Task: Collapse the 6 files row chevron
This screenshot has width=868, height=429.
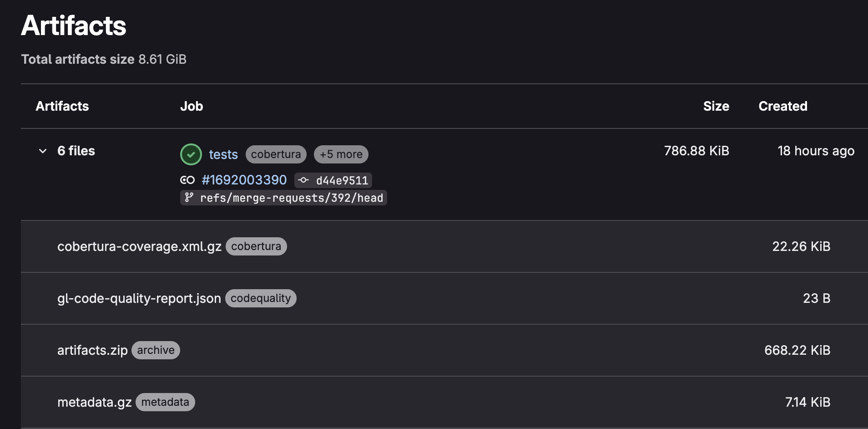Action: [43, 151]
